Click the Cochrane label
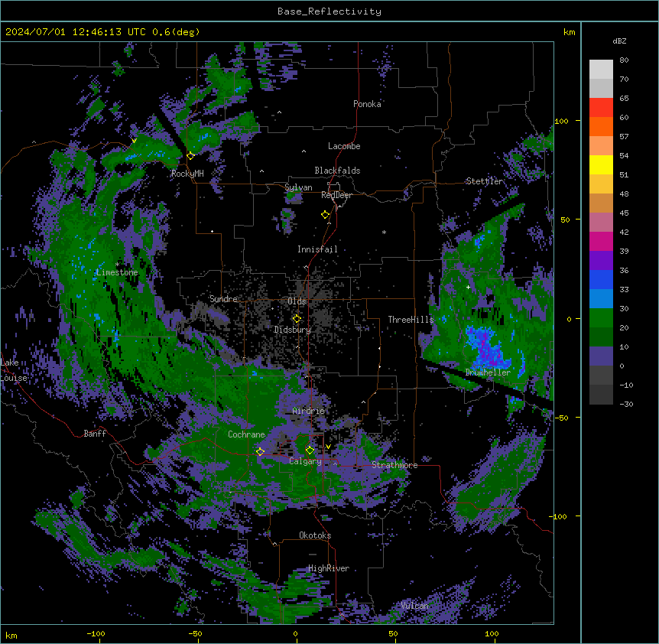The width and height of the screenshot is (659, 644). coord(246,434)
